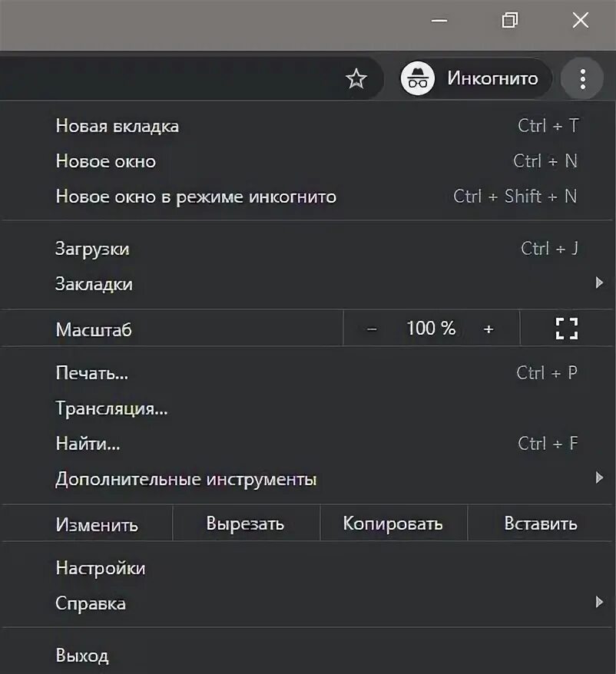Zoom out with the minus button

tap(373, 329)
